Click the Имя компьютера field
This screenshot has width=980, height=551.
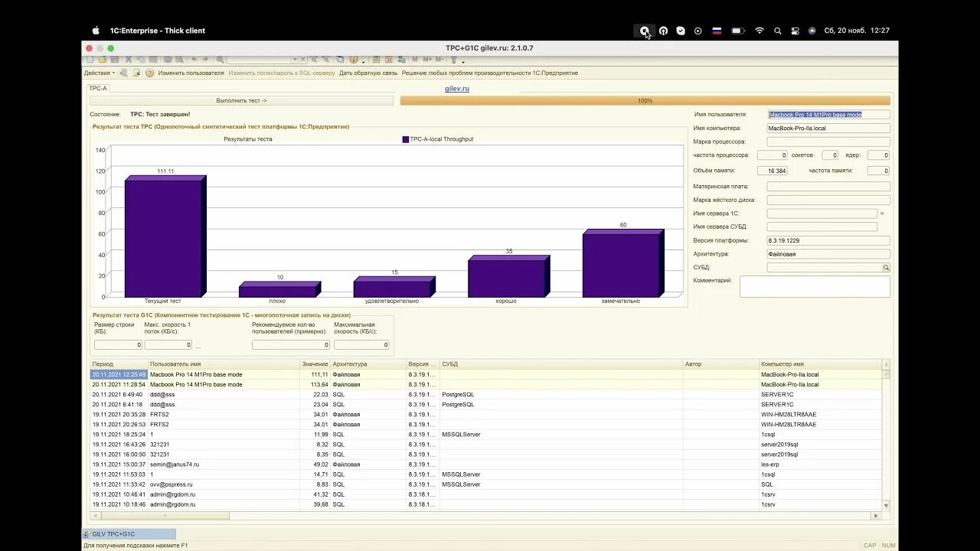click(828, 129)
